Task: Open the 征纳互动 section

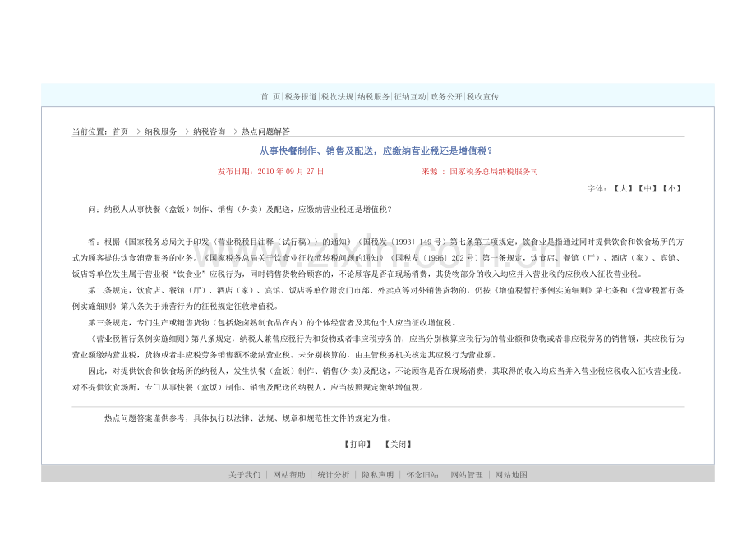Action: [x=409, y=97]
